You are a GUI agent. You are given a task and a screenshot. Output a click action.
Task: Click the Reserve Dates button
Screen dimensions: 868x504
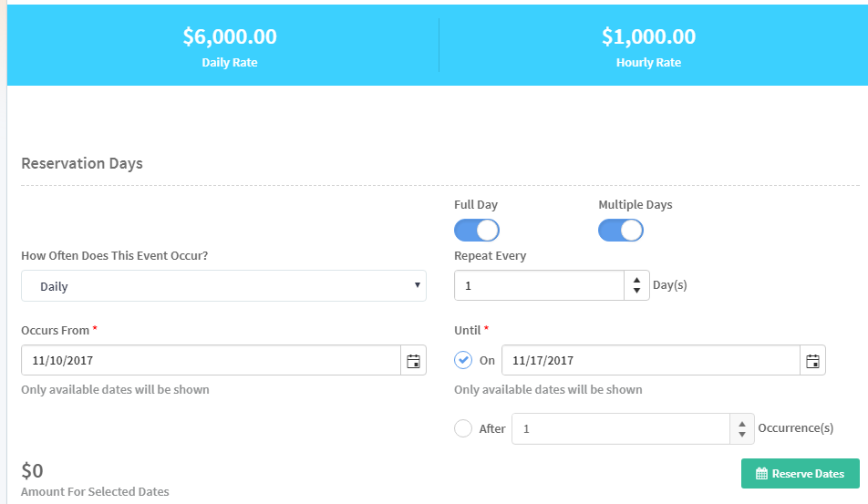(x=800, y=474)
